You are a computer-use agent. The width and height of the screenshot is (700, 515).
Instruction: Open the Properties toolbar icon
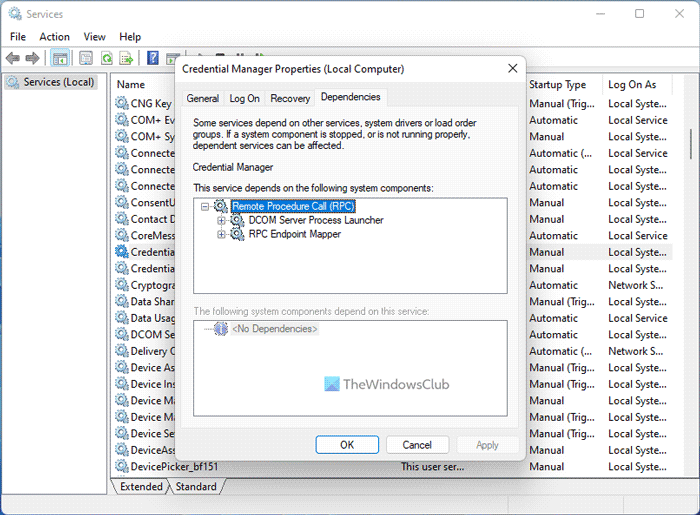tap(86, 58)
